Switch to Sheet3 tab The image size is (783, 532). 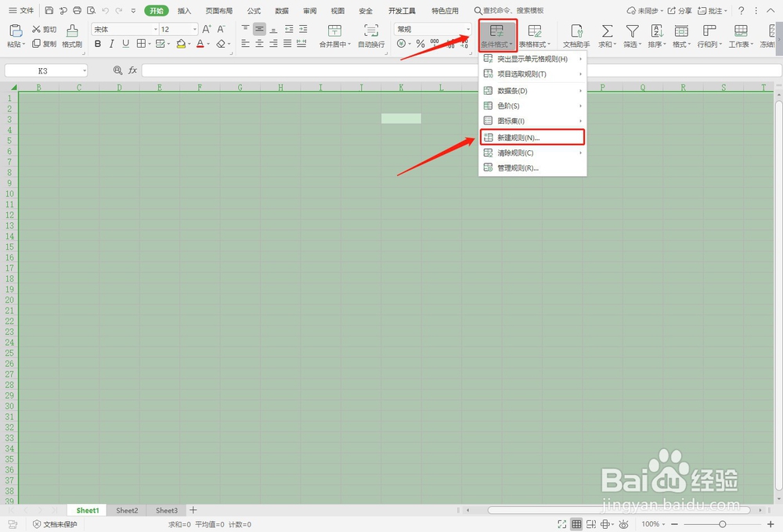click(x=167, y=510)
